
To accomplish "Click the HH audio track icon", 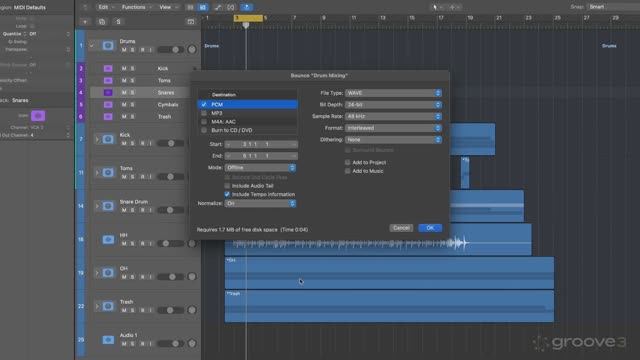I will tap(108, 239).
